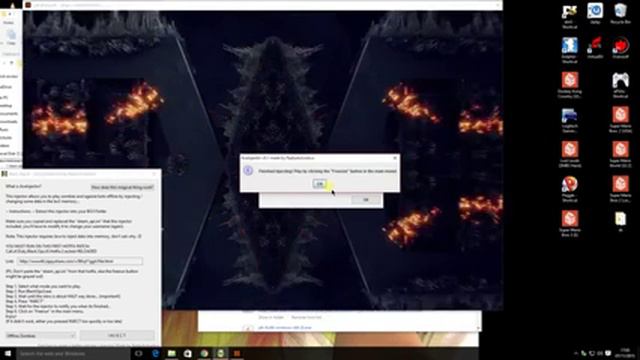The image size is (640, 360).
Task: Open the Peggle shortcut desktop icon
Action: [570, 189]
